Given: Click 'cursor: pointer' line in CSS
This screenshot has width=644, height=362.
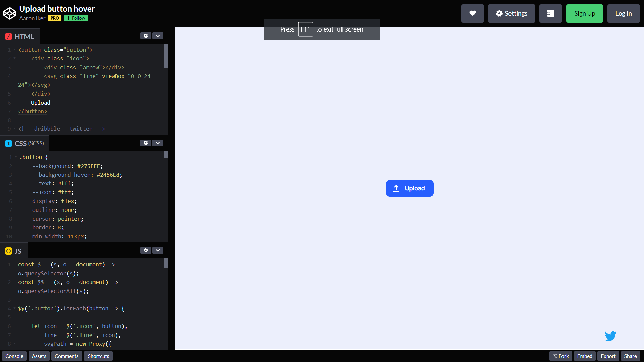Looking at the screenshot, I should (58, 219).
